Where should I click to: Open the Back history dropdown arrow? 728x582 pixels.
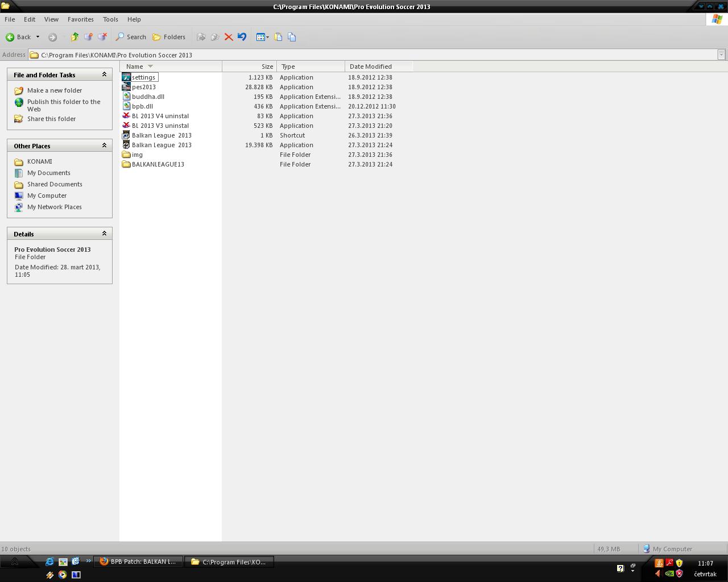[x=38, y=37]
